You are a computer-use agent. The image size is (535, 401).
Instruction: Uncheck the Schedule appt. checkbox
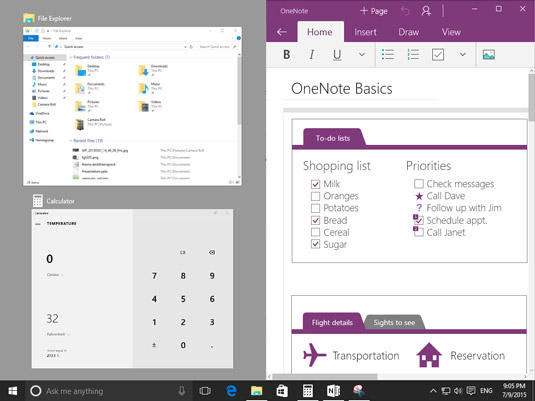419,220
